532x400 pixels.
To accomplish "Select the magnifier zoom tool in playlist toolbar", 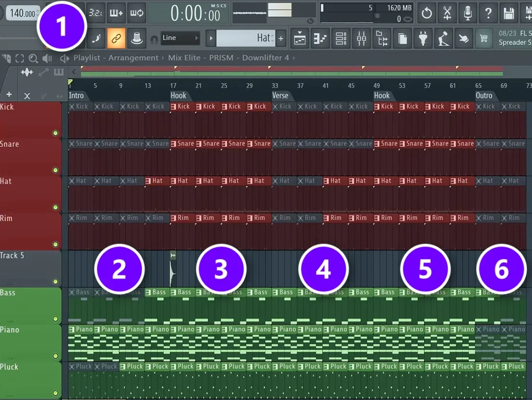I will 33,58.
